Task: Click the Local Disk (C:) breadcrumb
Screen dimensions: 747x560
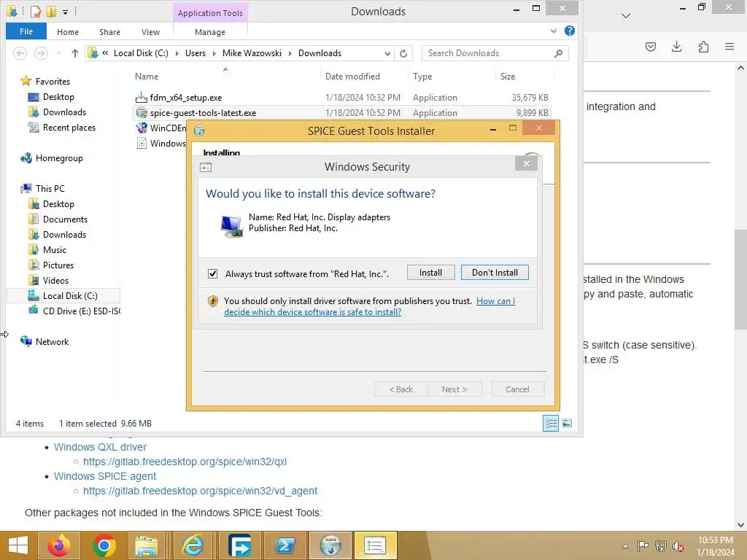Action: pyautogui.click(x=141, y=53)
